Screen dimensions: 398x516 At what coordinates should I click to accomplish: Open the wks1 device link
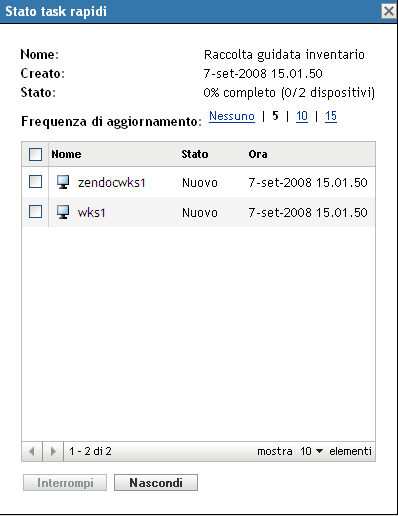[x=92, y=212]
